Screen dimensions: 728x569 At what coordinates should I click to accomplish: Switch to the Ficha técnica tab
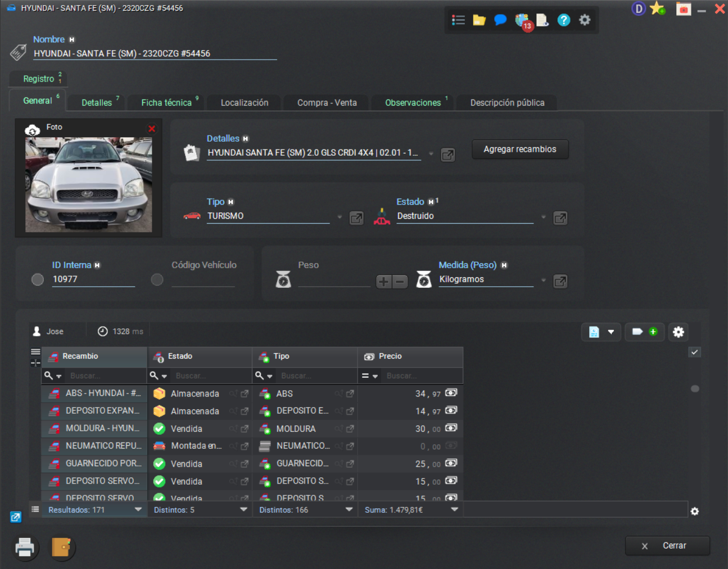pos(166,103)
